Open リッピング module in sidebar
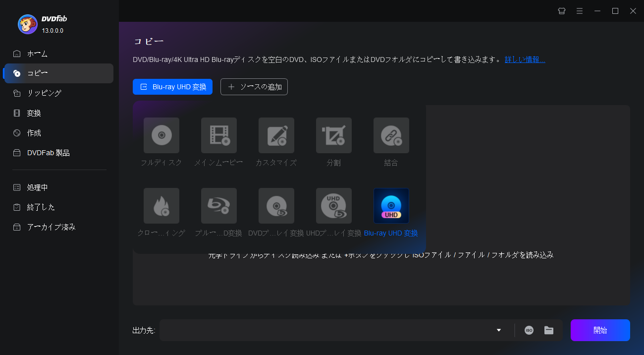Viewport: 644px width, 355px height. pyautogui.click(x=59, y=93)
